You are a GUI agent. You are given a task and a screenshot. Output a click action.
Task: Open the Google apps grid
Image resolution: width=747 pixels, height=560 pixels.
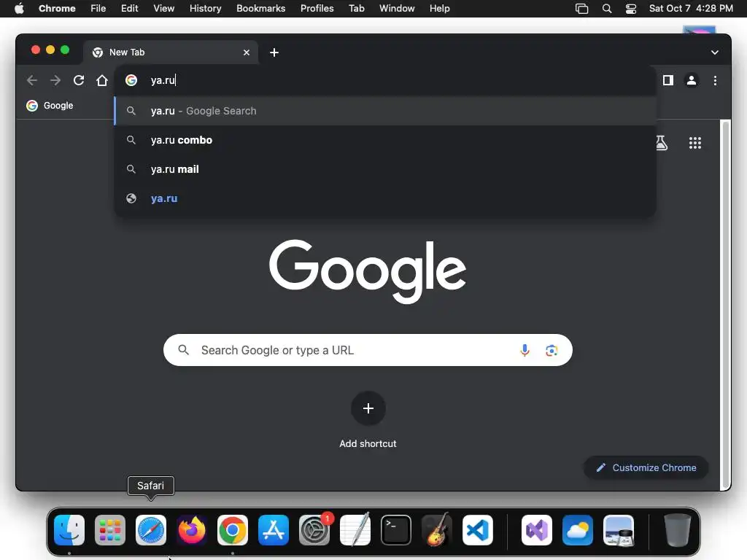coord(695,143)
